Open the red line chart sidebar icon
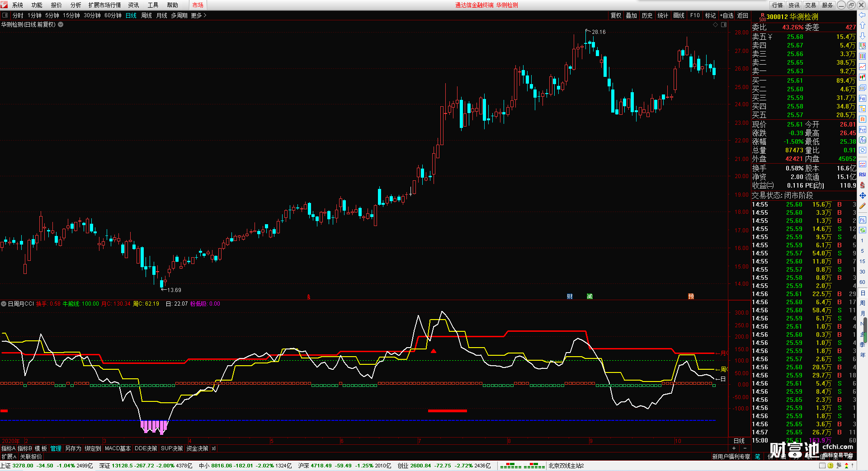This screenshot has height=471, width=868. point(862,67)
